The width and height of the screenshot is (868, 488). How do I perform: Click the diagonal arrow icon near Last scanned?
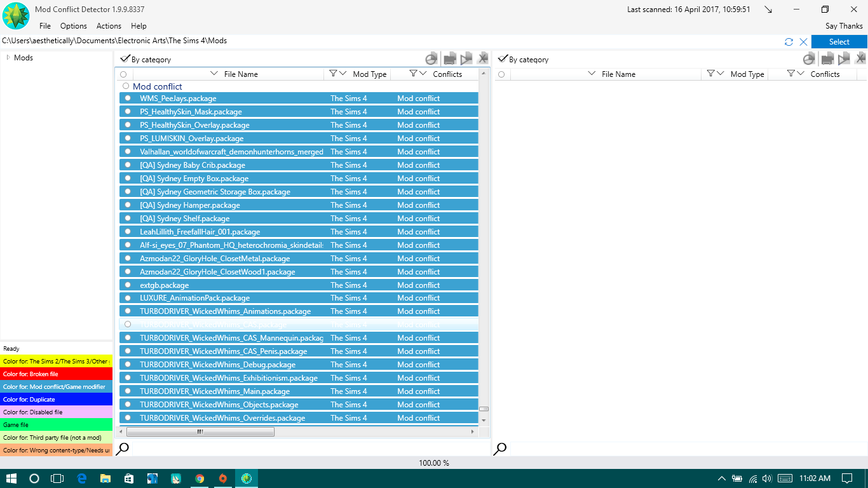tap(768, 10)
